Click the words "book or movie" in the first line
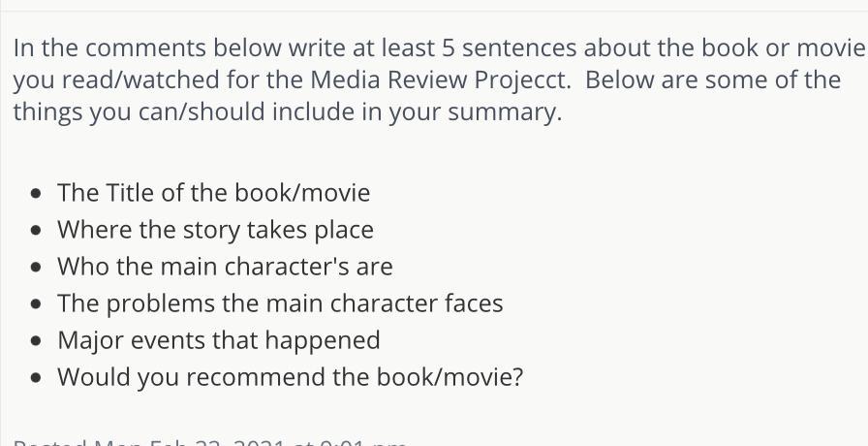This screenshot has height=446, width=868. pyautogui.click(x=784, y=48)
